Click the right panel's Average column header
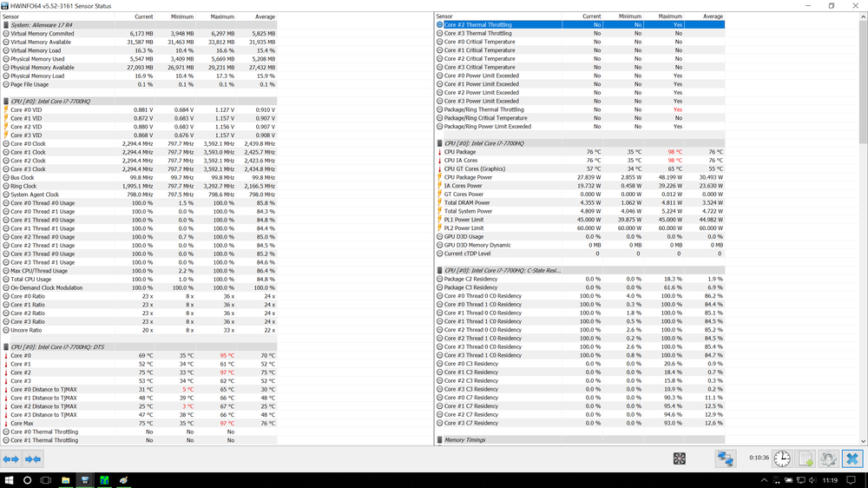The height and width of the screenshot is (488, 868). [x=712, y=16]
